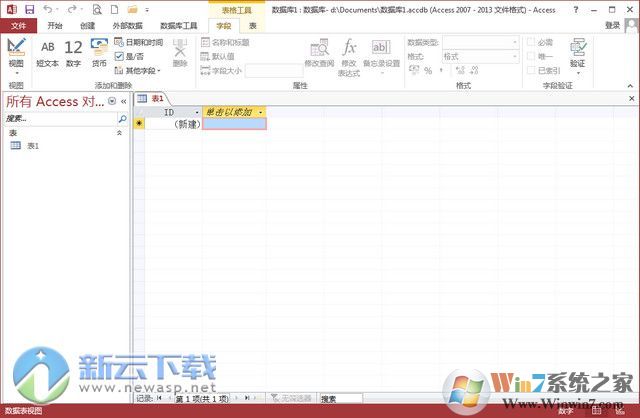Viewport: 640px width, 418px height.
Task: Go to first record in navigator
Action: pyautogui.click(x=159, y=398)
